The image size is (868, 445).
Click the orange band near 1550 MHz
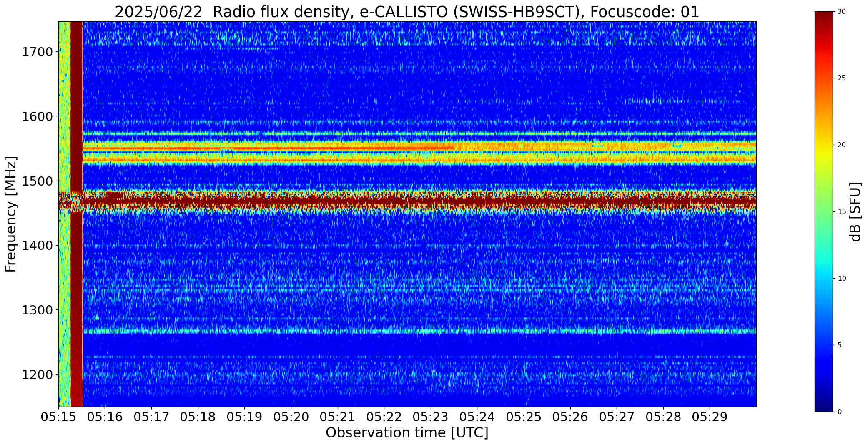[419, 147]
